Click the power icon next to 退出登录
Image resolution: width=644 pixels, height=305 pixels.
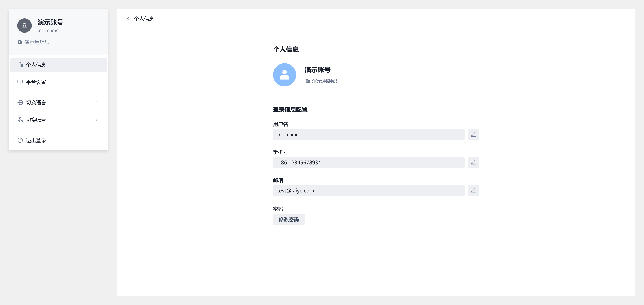pos(20,140)
